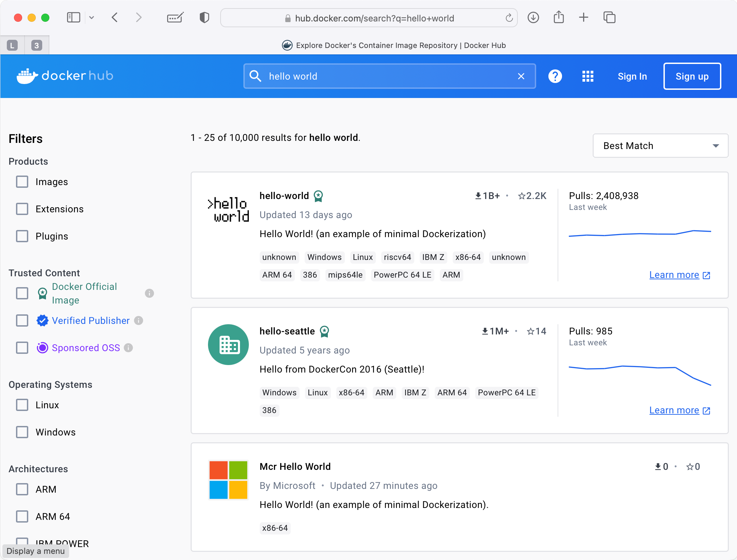Open the Best Match sort dropdown
The image size is (737, 560).
(660, 146)
